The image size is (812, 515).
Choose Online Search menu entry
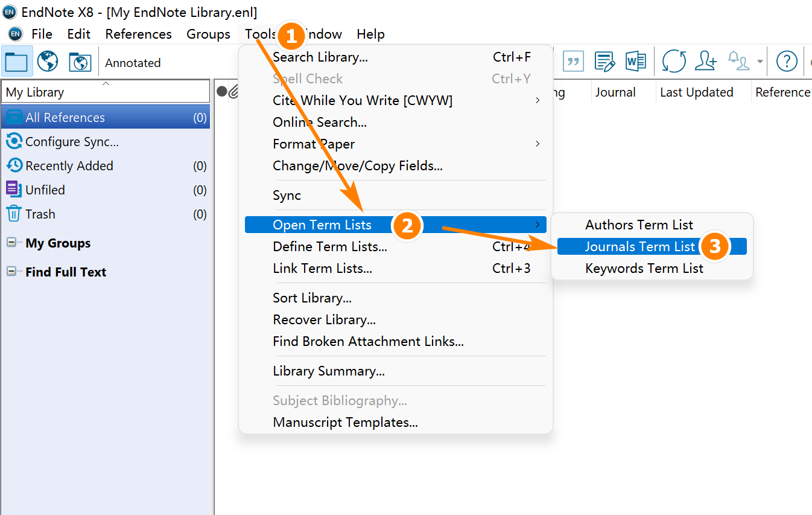point(396,123)
